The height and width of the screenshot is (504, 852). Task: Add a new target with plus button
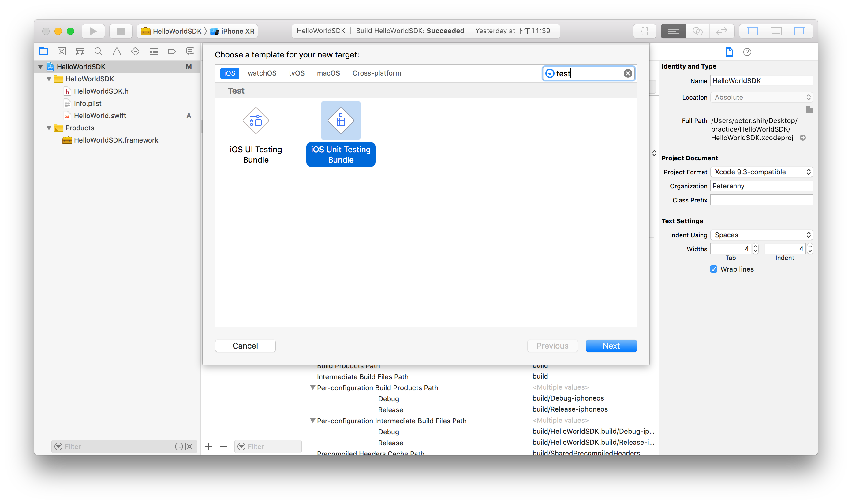[208, 446]
